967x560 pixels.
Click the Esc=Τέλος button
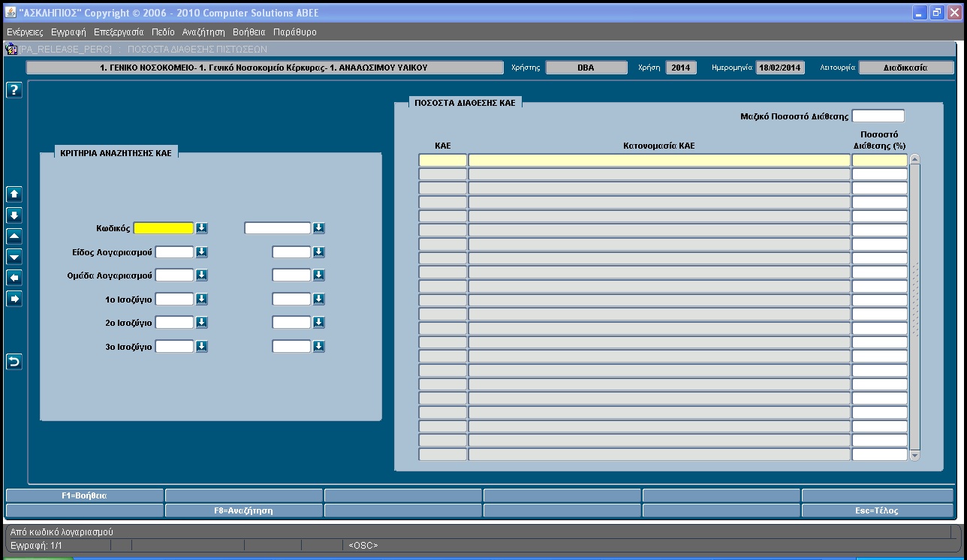pyautogui.click(x=878, y=510)
